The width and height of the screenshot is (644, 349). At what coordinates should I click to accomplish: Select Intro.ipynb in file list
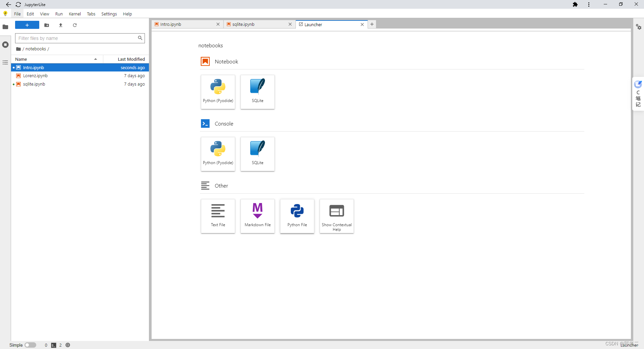click(80, 67)
